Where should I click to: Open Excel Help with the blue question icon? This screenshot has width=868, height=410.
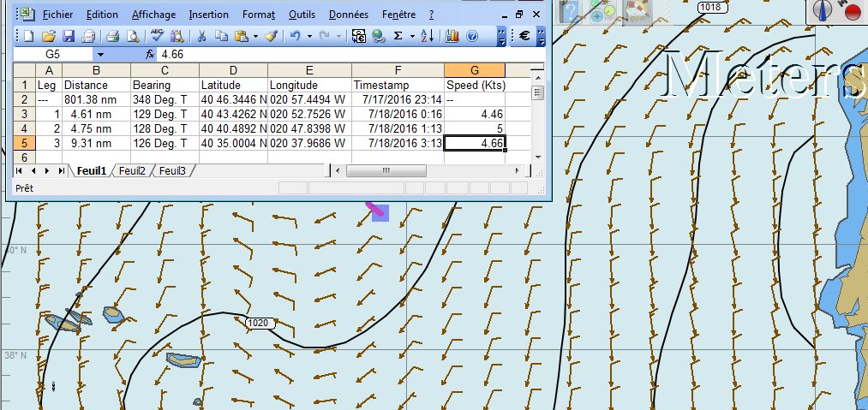[x=472, y=37]
